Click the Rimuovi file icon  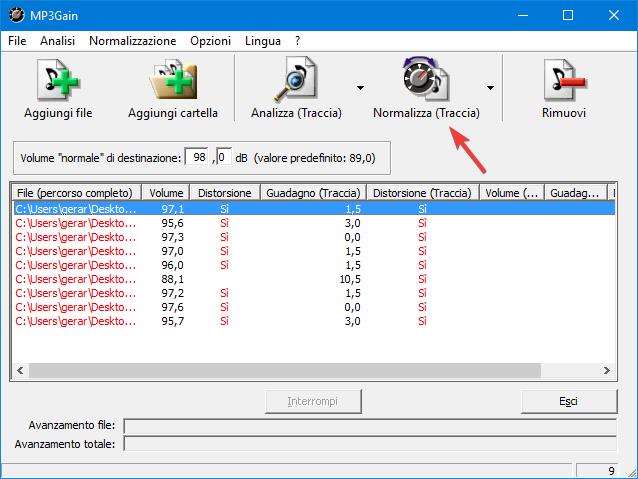coord(564,79)
